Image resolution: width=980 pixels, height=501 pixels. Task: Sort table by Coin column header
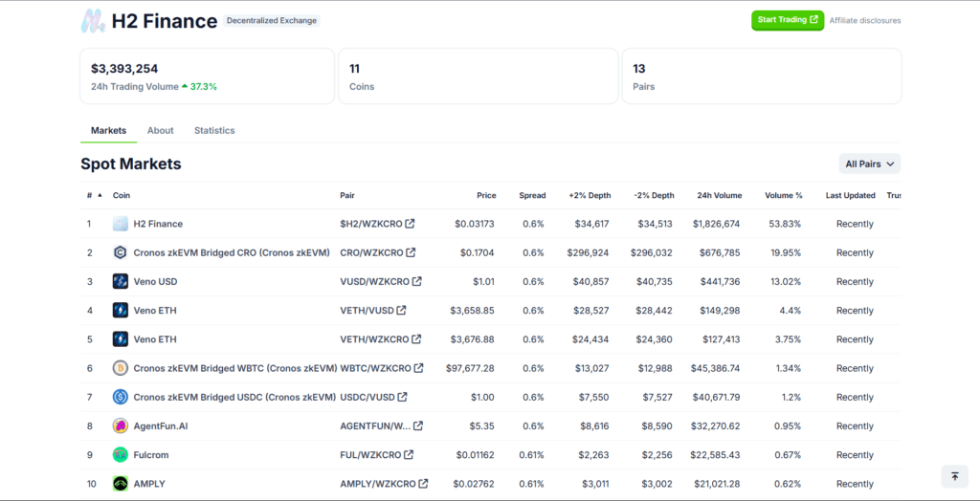pos(122,196)
